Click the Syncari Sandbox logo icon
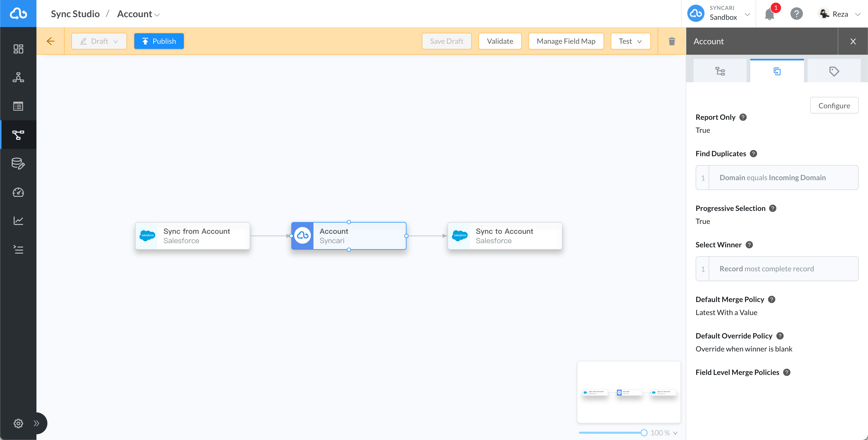The image size is (868, 440). click(696, 14)
